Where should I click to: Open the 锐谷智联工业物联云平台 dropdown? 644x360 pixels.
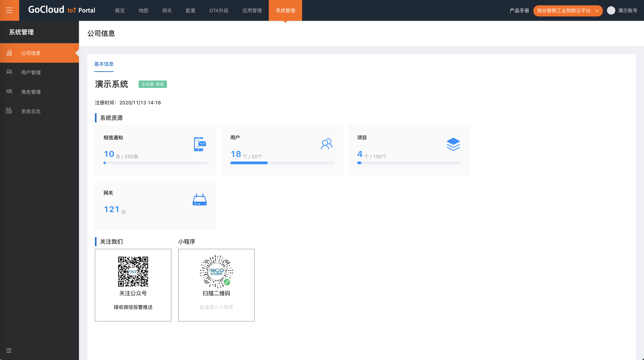[x=563, y=10]
